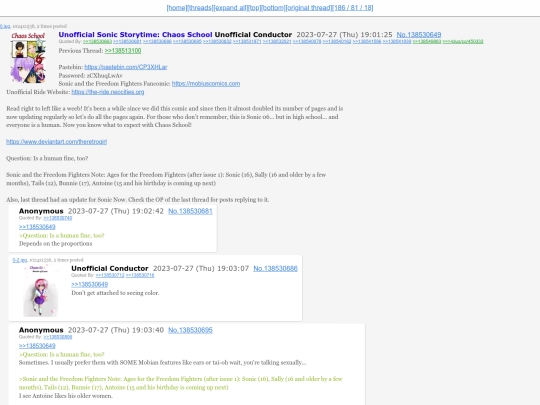This screenshot has height=405, width=540.
Task: Open Previous Thread link >>138513100
Action: [x=123, y=51]
